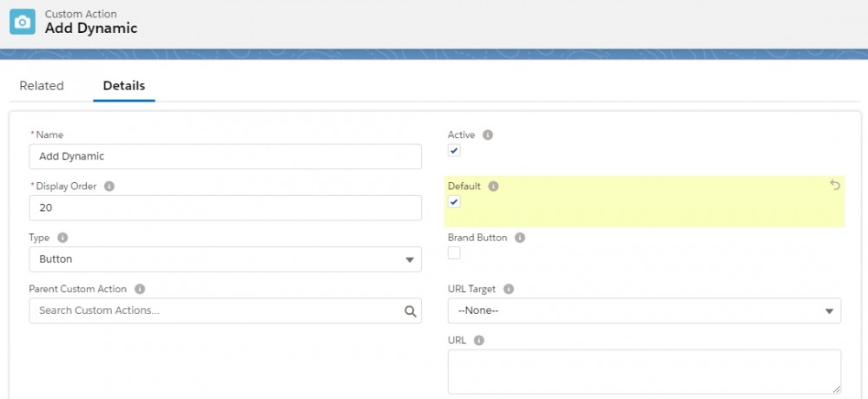Open the Type dropdown showing Button
This screenshot has width=868, height=399.
click(x=226, y=259)
